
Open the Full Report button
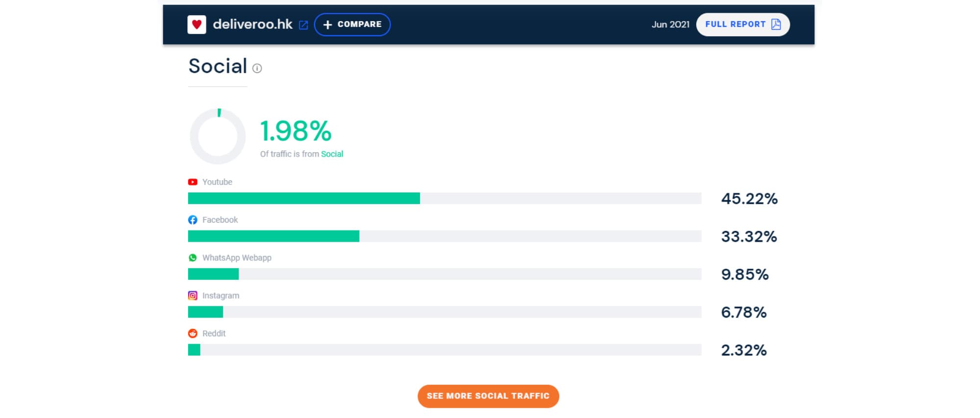[743, 24]
